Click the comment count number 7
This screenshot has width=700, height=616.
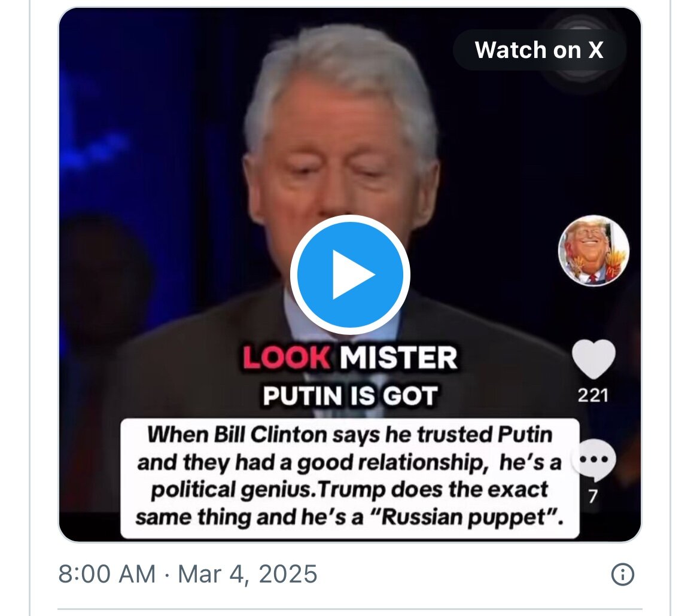[593, 496]
